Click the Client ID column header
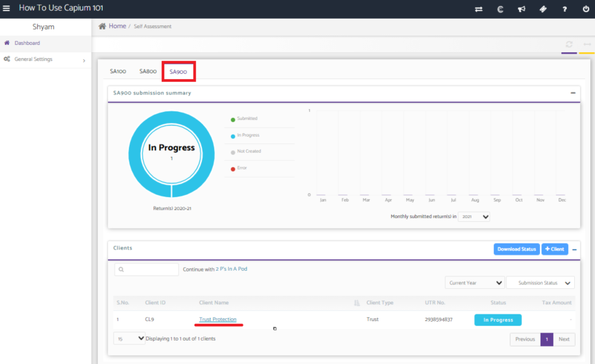595x364 pixels. point(155,302)
